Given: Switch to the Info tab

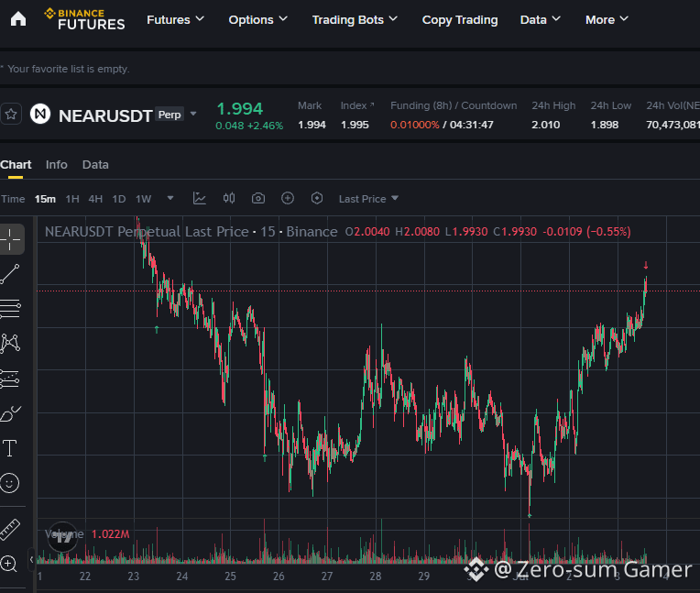Looking at the screenshot, I should click(56, 165).
